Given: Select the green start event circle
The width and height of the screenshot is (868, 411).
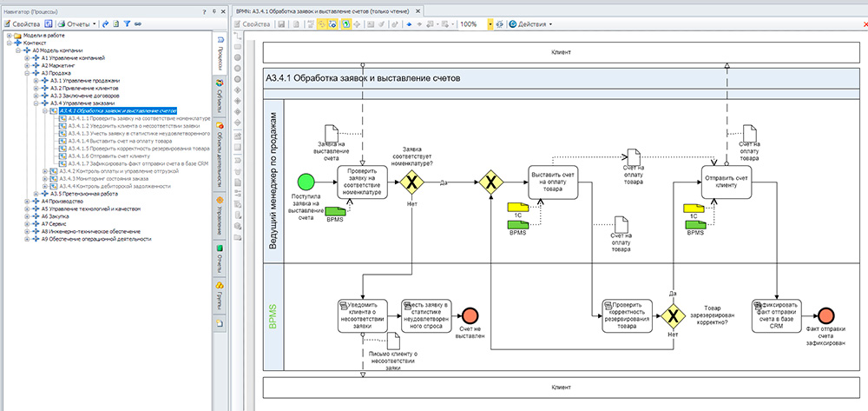Looking at the screenshot, I should 306,182.
